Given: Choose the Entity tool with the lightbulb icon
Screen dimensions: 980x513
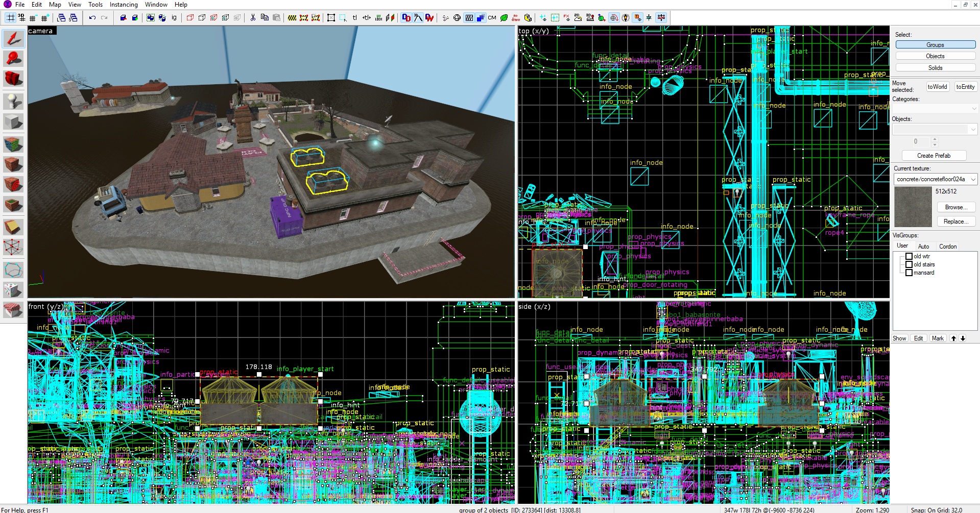Looking at the screenshot, I should click(13, 102).
